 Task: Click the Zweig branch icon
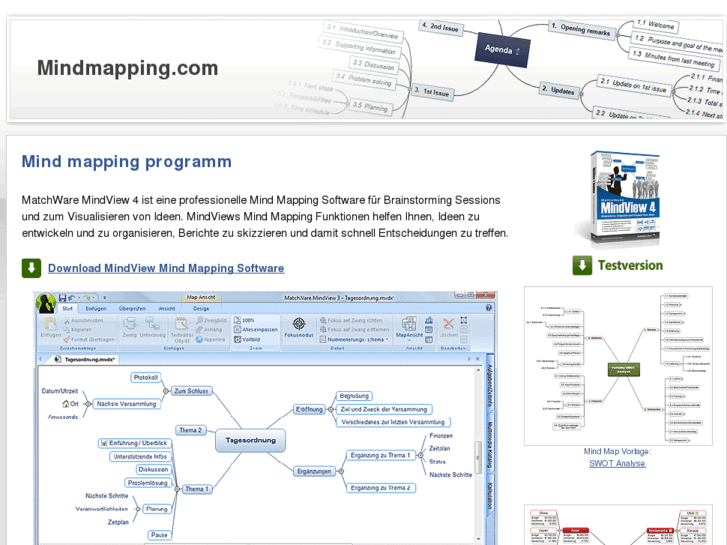pos(129,324)
